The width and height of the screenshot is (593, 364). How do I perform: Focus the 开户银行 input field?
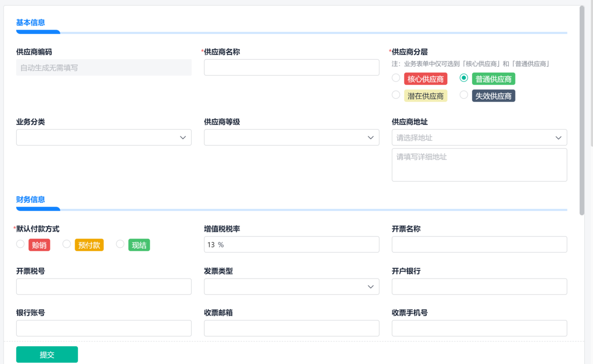(x=479, y=286)
